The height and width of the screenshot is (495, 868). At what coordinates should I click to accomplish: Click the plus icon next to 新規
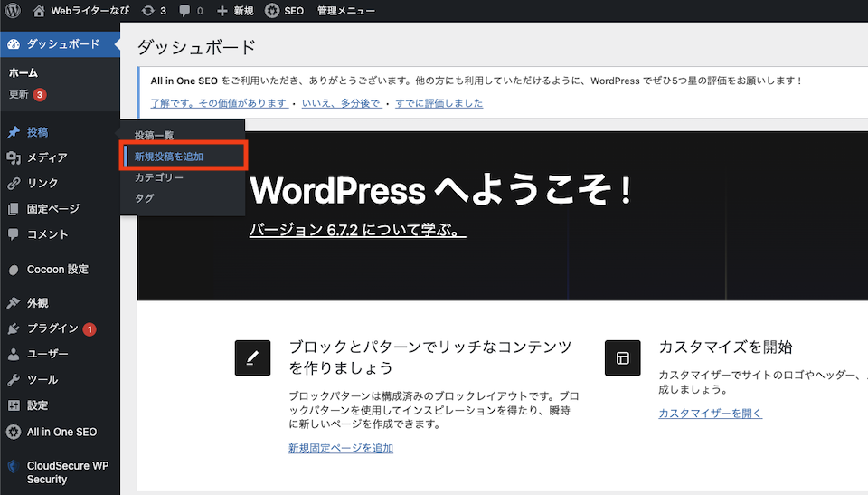[222, 11]
